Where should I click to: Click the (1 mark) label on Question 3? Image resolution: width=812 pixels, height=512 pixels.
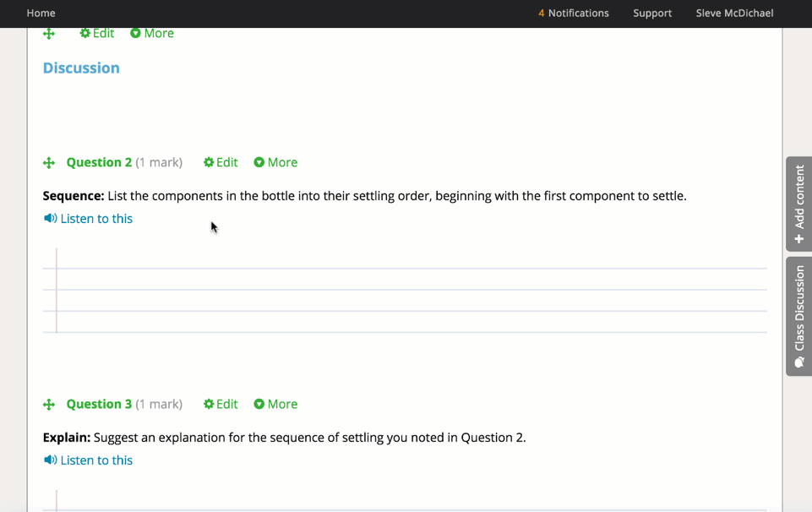pos(159,404)
